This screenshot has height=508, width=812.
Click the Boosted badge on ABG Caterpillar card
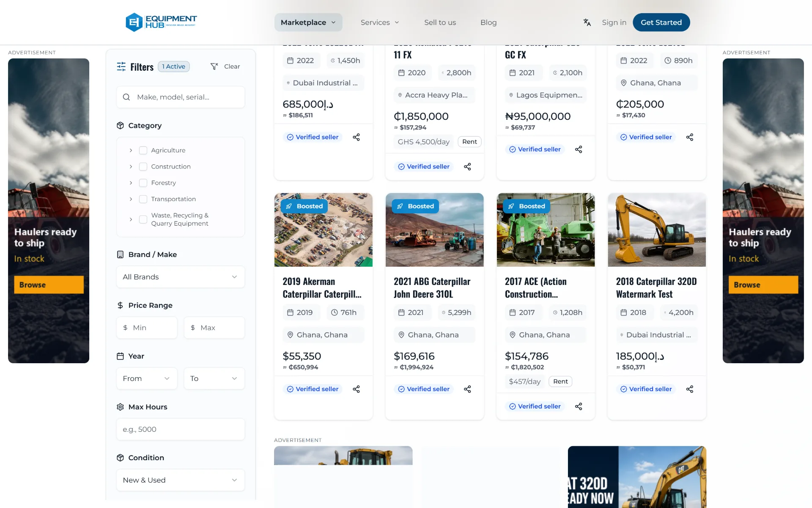415,206
